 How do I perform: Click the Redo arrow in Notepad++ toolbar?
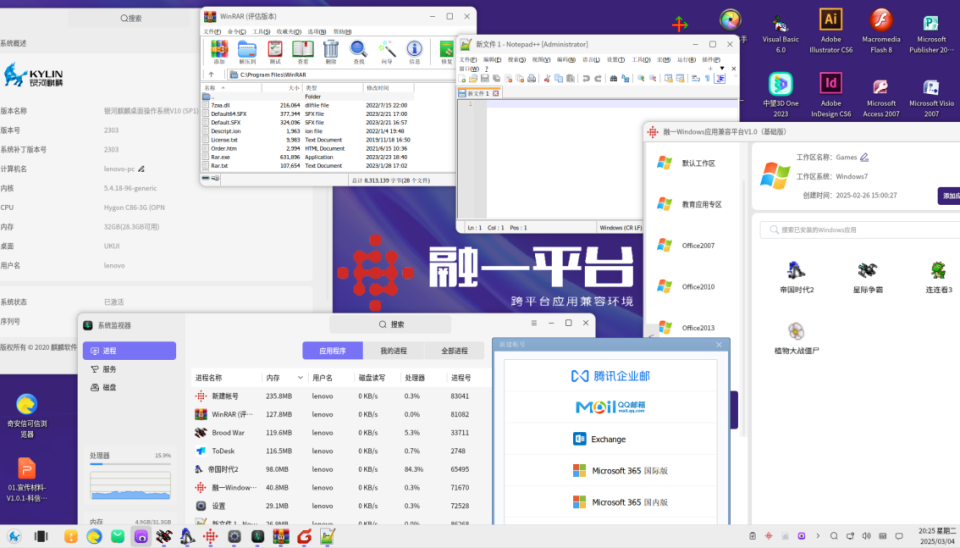click(598, 78)
